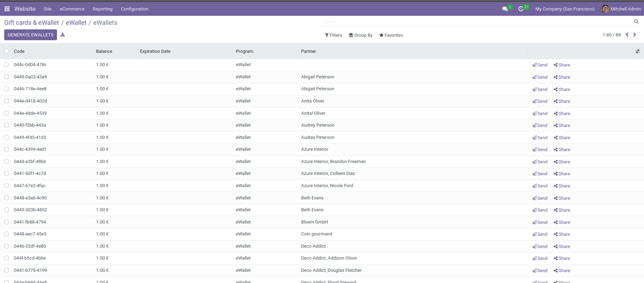The image size is (644, 283).
Task: Check the row 044c-0d04-478c
Action: [x=6, y=65]
